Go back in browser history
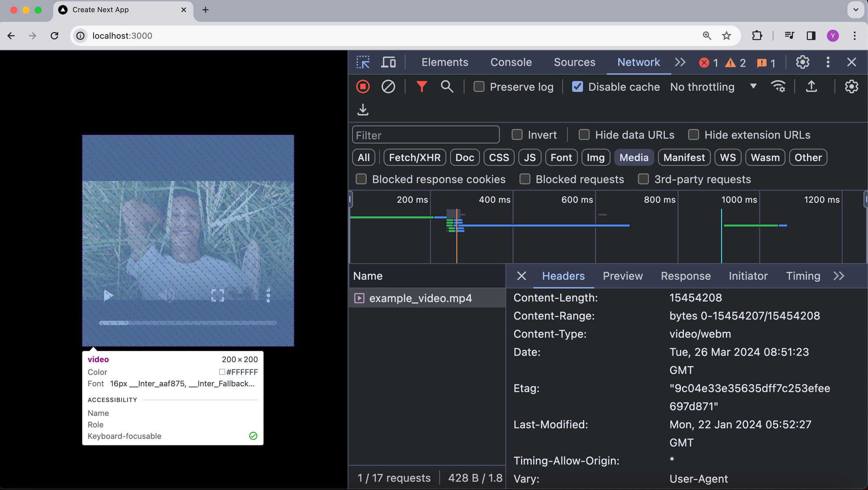This screenshot has height=490, width=868. [11, 36]
